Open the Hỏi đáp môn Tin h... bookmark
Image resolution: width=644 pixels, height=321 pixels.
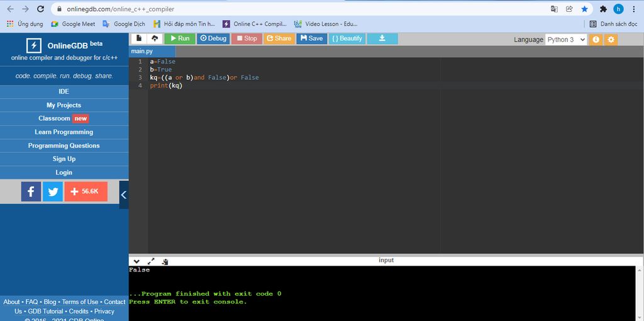tap(184, 24)
